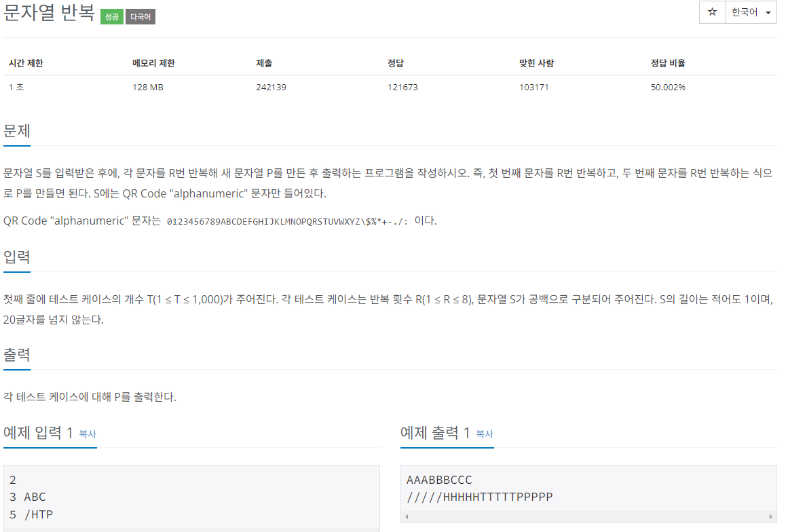The height and width of the screenshot is (532, 788).
Task: Click the 50.002% ratio value
Action: pos(668,87)
